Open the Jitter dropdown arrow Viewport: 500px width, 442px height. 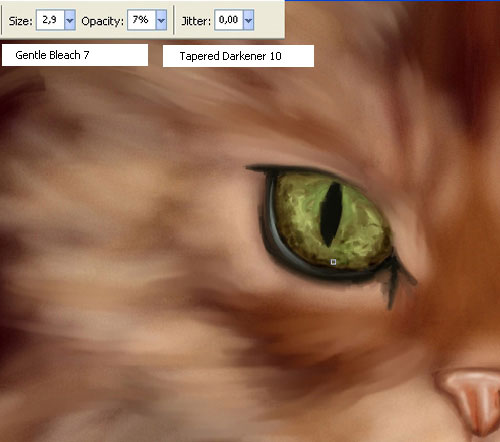249,20
